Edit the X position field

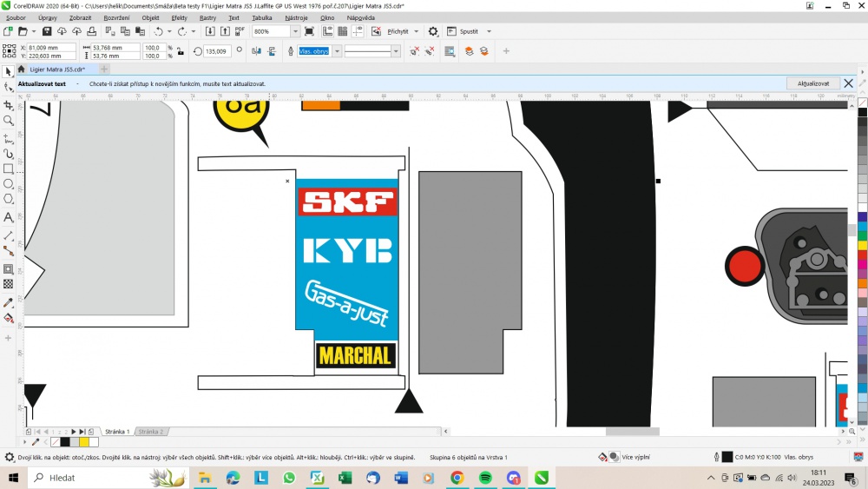[x=51, y=48]
